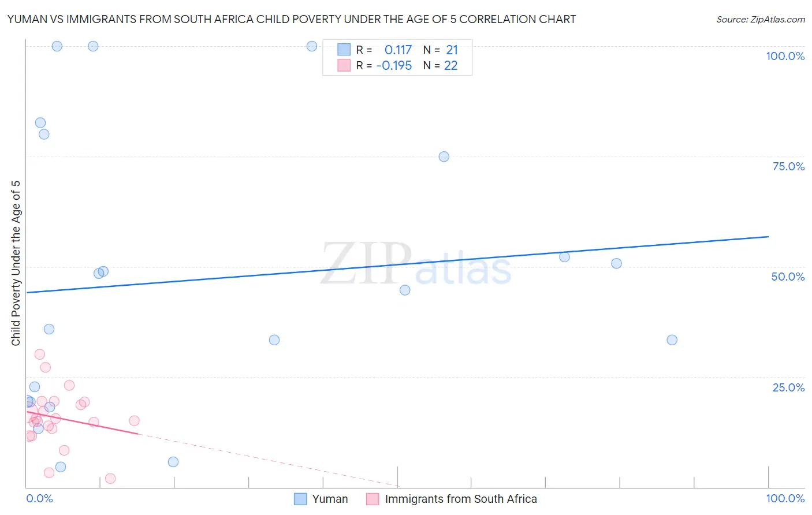Select the Yuman data point at 75% poverty
812x515 pixels.
click(x=444, y=156)
